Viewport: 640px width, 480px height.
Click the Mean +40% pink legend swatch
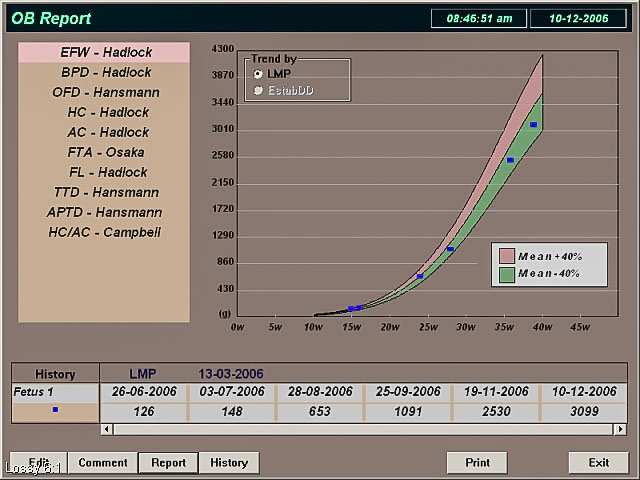(x=506, y=256)
